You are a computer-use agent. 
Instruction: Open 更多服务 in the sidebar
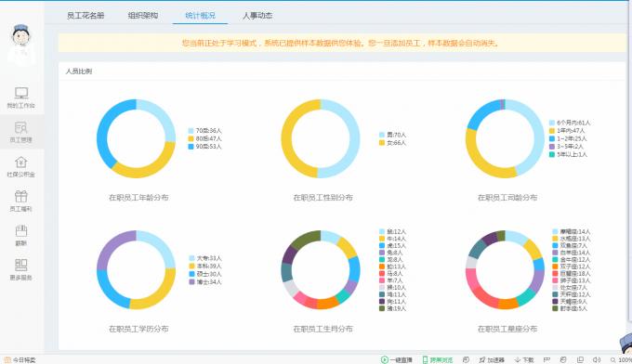point(21,269)
